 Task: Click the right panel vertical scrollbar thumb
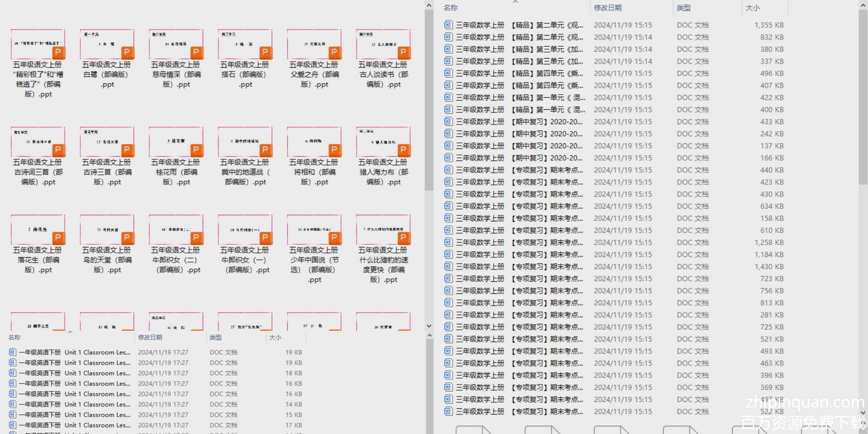pyautogui.click(x=863, y=95)
